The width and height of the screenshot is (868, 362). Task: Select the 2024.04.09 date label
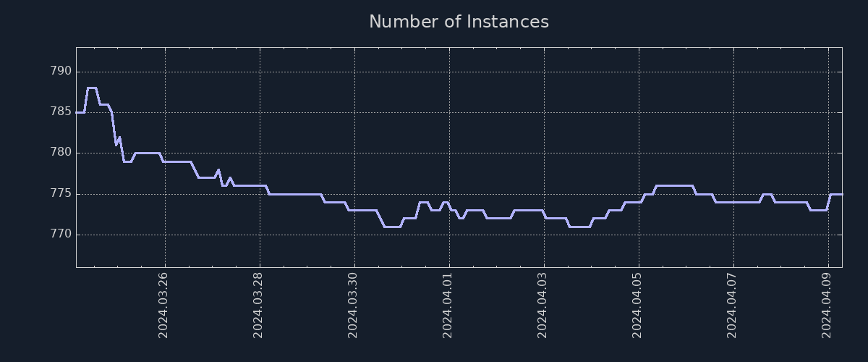tap(827, 305)
